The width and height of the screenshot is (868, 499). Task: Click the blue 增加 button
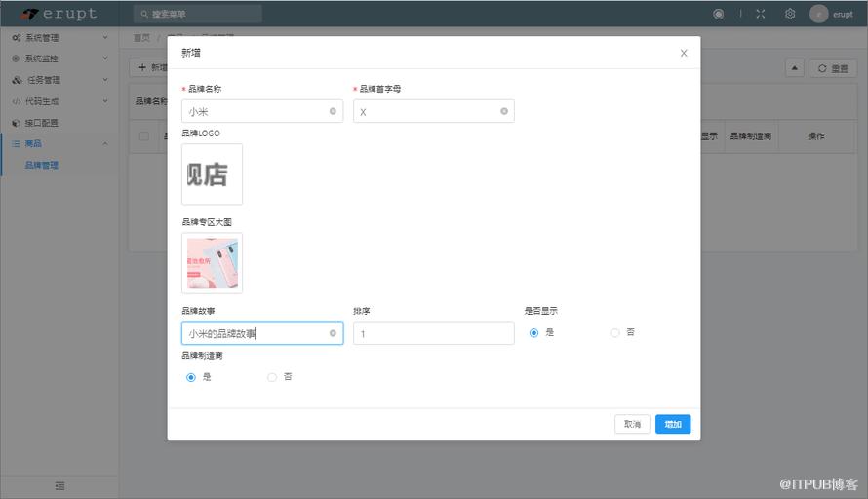(x=673, y=424)
